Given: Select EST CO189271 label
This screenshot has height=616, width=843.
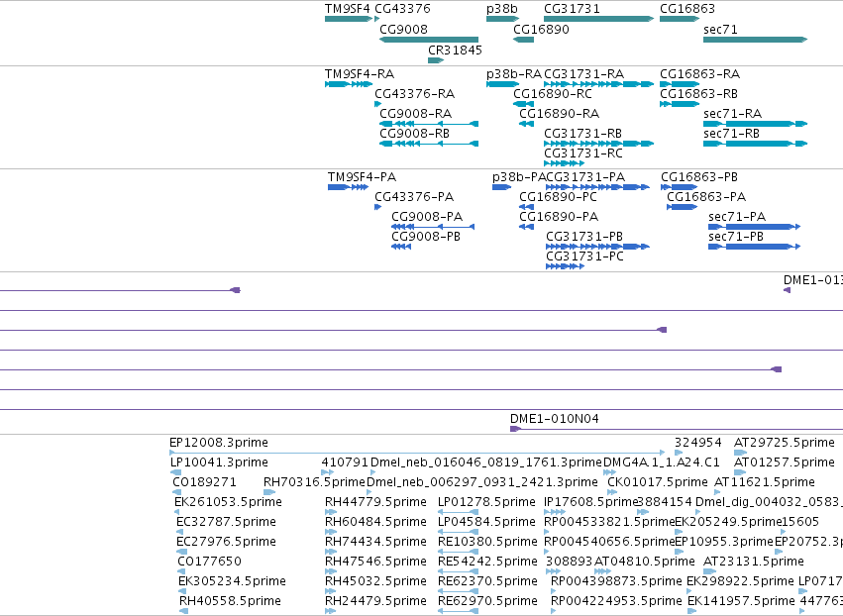Looking at the screenshot, I should [x=204, y=482].
